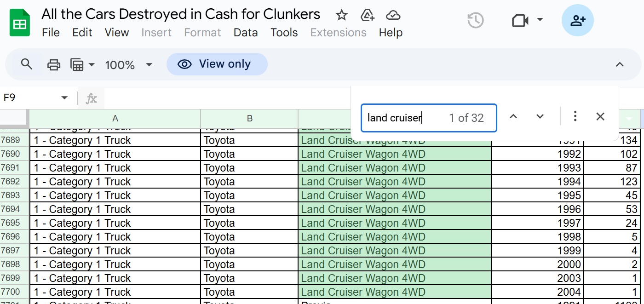Click Category 1 Truck cell in row 7692
Image resolution: width=644 pixels, height=304 pixels.
[115, 182]
